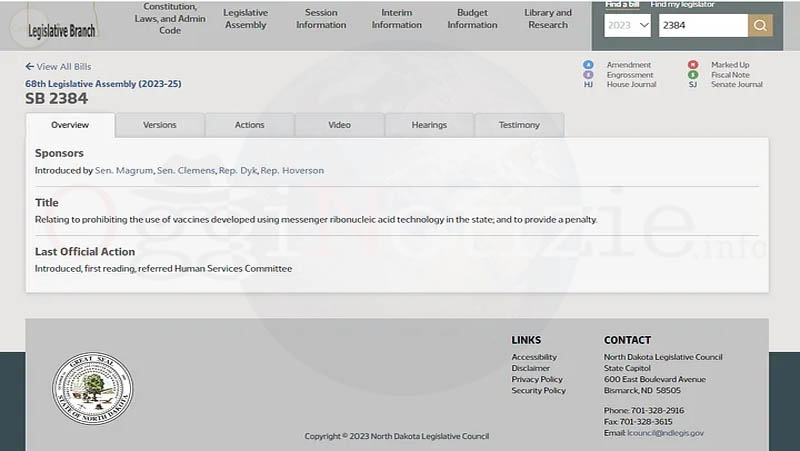Click the purple Engrossment legend icon
This screenshot has width=800, height=451.
click(588, 75)
